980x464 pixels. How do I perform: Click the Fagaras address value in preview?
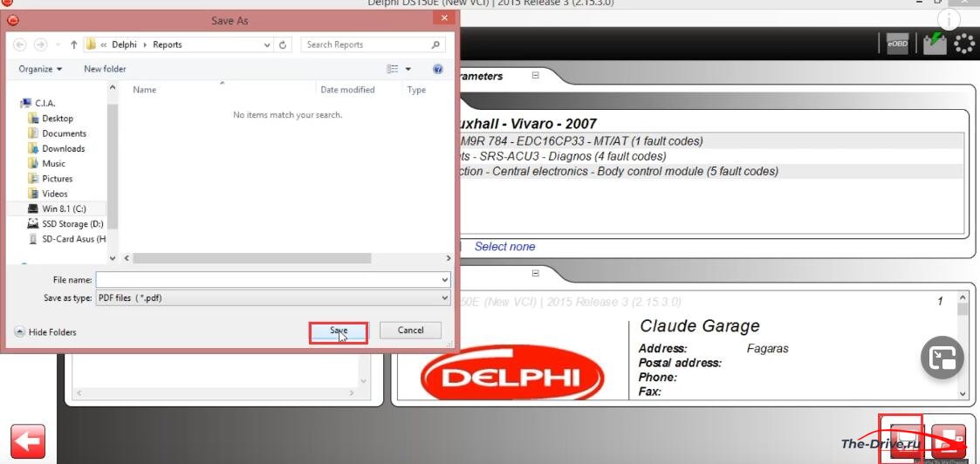coord(767,349)
